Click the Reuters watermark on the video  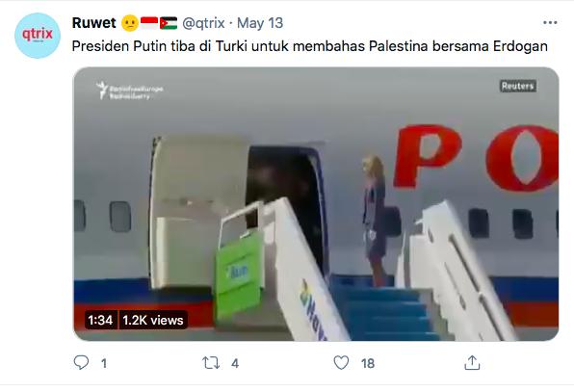click(x=517, y=86)
